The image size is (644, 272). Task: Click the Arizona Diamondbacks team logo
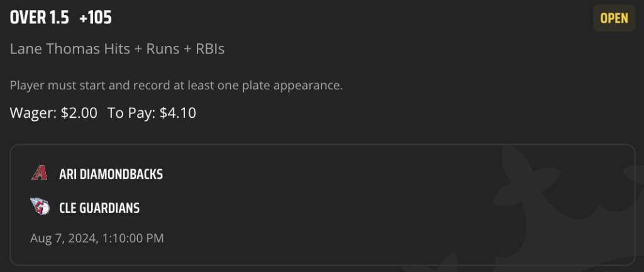point(40,173)
